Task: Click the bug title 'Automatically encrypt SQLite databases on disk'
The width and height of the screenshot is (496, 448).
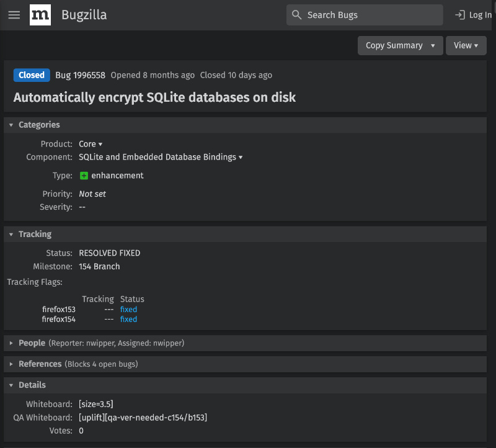Action: (154, 97)
